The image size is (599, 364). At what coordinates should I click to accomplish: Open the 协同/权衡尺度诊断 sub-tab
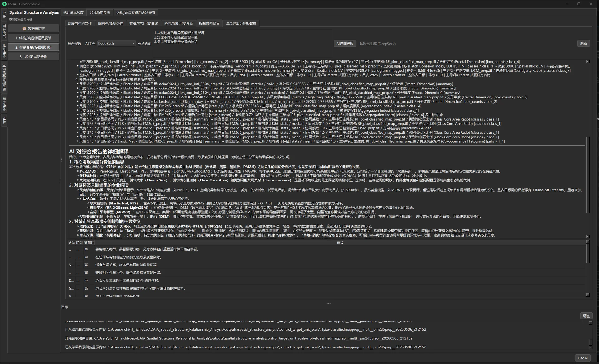[179, 23]
